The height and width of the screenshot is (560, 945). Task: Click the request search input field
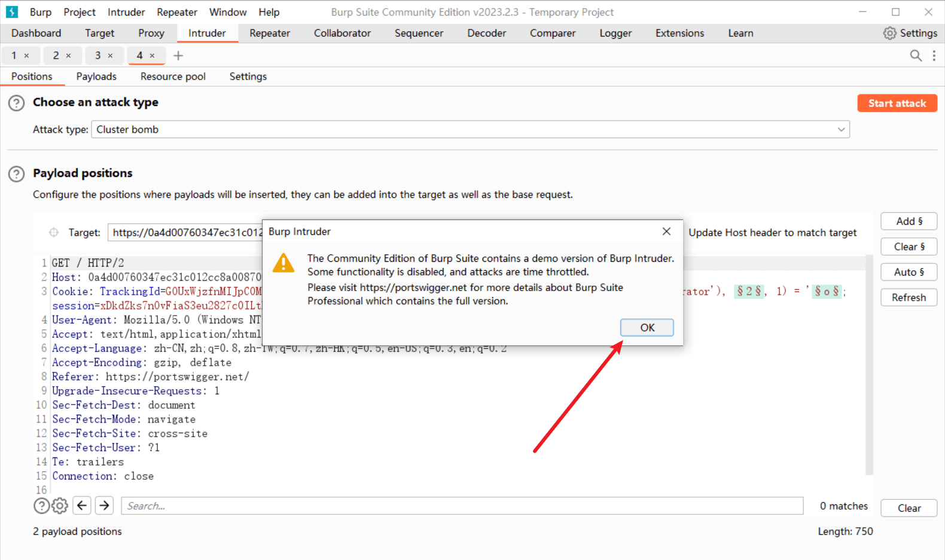462,506
